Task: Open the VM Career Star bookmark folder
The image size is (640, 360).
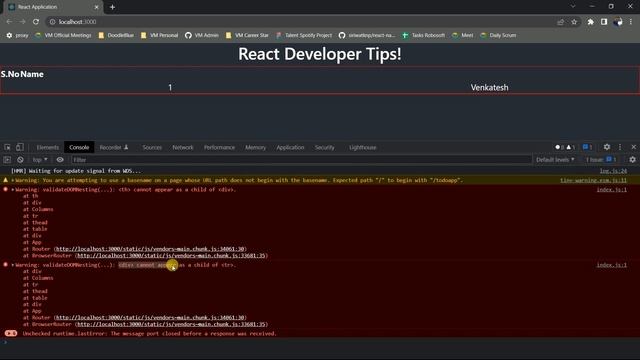Action: point(247,35)
